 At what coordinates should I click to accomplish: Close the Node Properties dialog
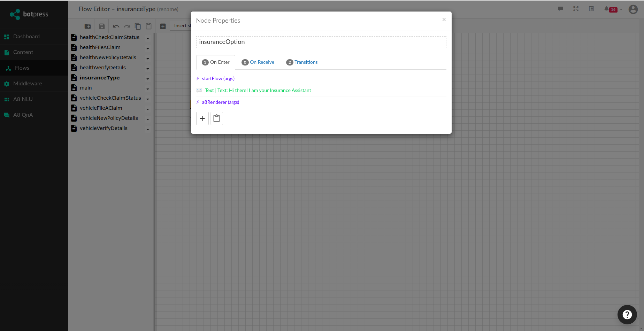pos(444,20)
